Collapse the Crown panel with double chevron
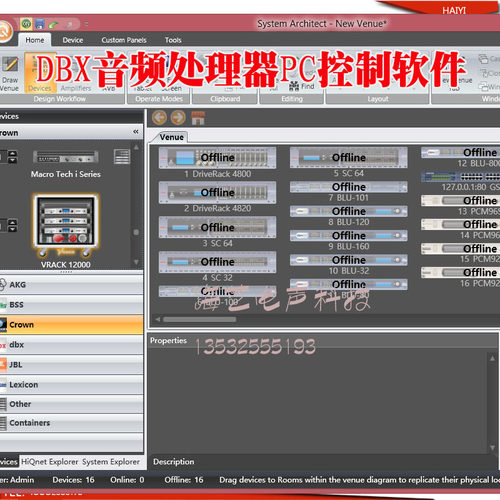The width and height of the screenshot is (500, 500). pos(136,132)
